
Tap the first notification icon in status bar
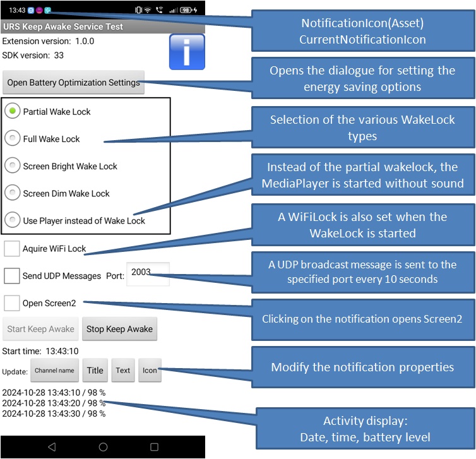coord(31,10)
